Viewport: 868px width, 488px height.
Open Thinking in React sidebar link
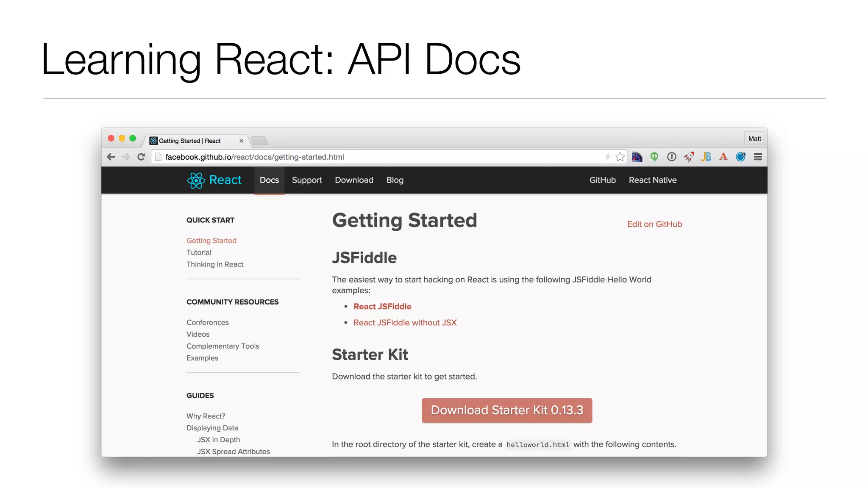215,264
